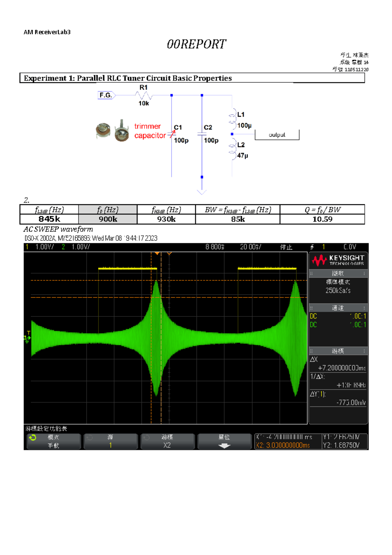Click the 8.800s delay indicator
Viewport: 392px width, 555px height.
(x=215, y=247)
